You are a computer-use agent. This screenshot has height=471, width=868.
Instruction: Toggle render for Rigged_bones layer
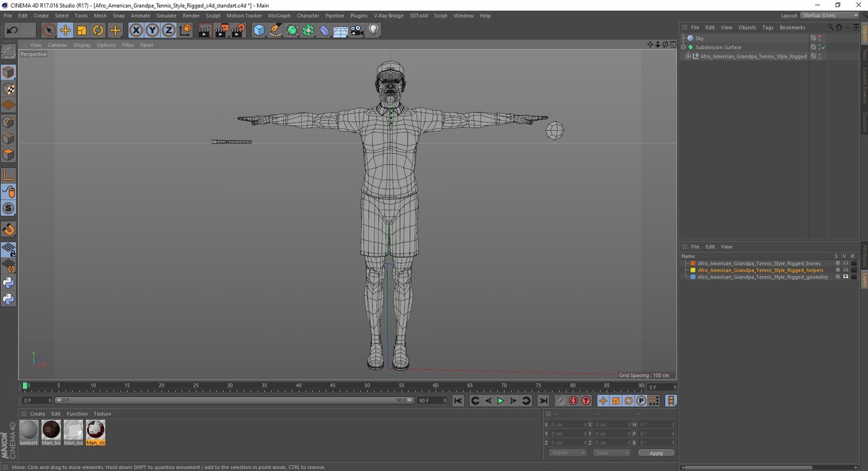(x=854, y=263)
